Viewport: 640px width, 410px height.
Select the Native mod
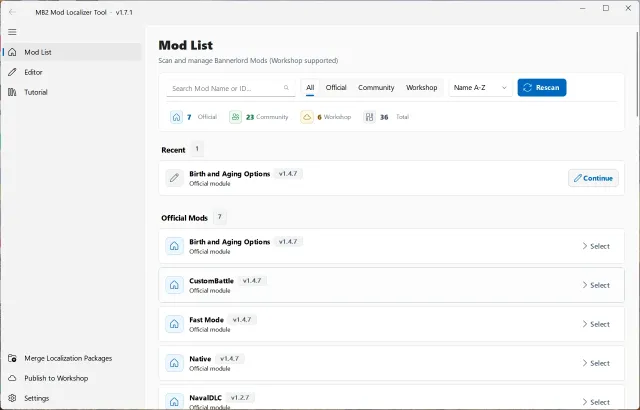tap(596, 363)
